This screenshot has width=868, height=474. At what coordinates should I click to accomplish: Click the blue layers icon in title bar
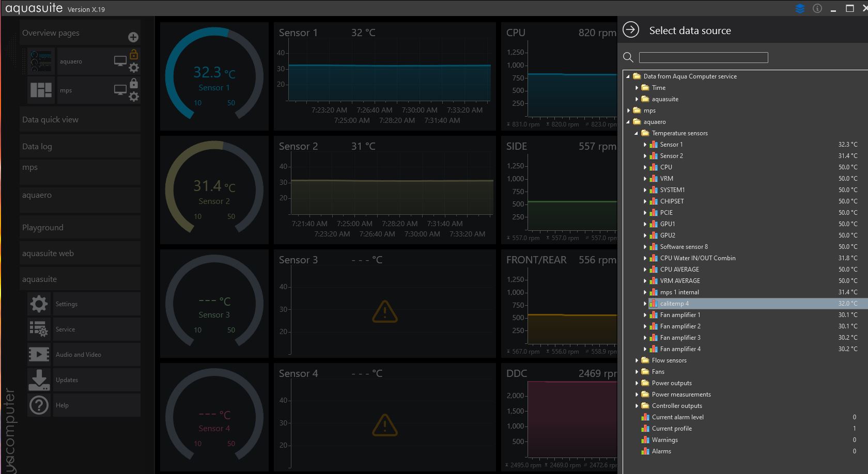pos(800,9)
